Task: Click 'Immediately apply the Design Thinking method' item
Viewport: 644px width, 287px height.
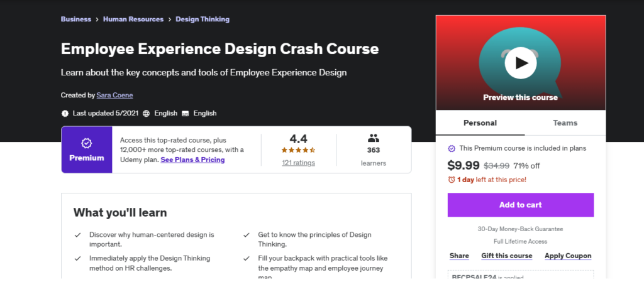Action: coord(150,263)
